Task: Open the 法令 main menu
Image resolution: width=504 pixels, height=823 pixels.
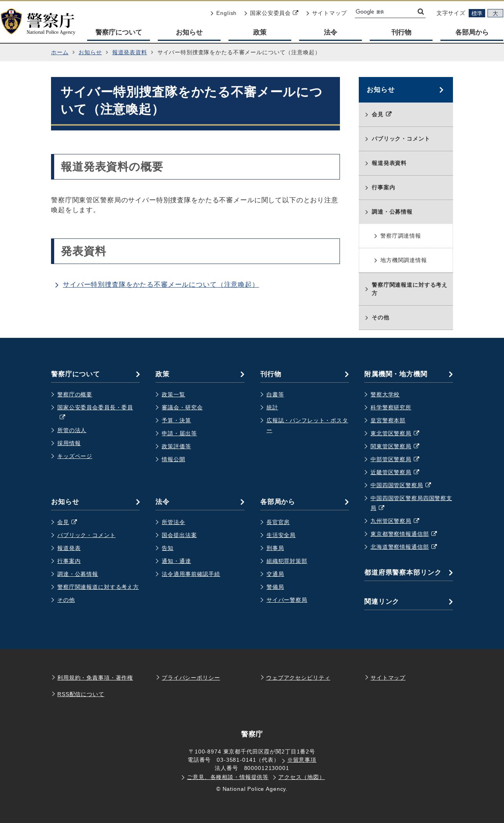Action: pyautogui.click(x=331, y=32)
